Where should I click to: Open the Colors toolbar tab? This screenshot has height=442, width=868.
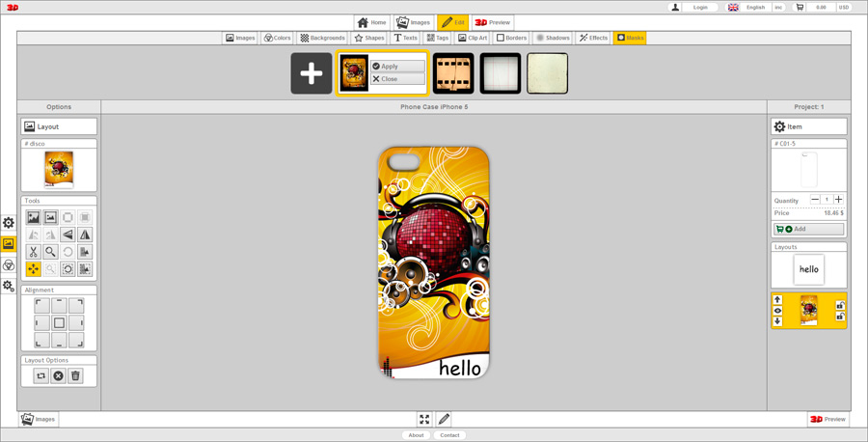[278, 38]
